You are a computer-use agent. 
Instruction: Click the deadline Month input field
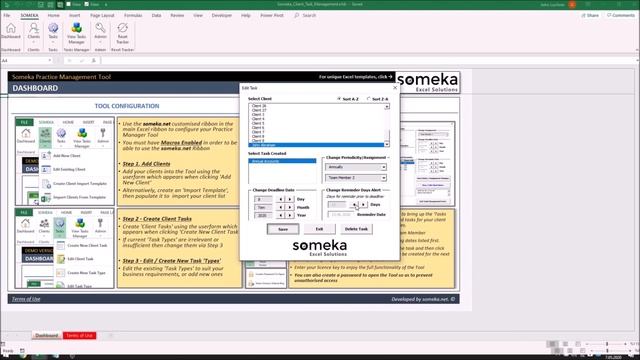point(262,207)
